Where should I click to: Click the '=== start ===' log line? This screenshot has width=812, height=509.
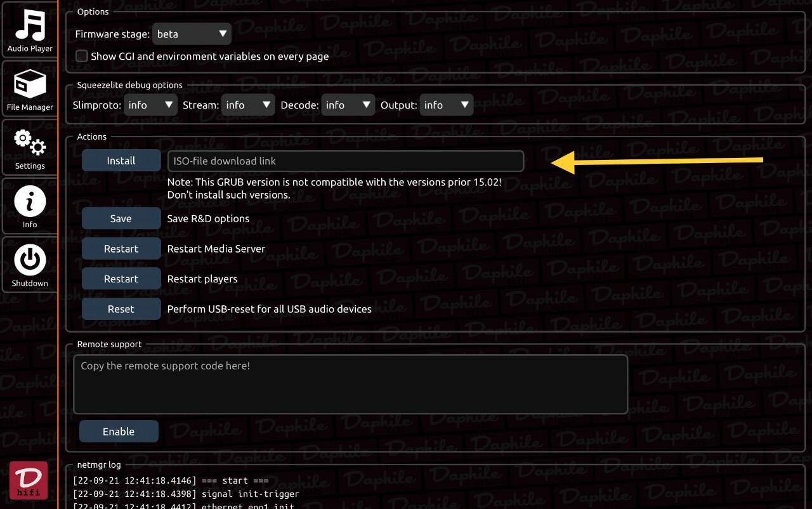171,481
